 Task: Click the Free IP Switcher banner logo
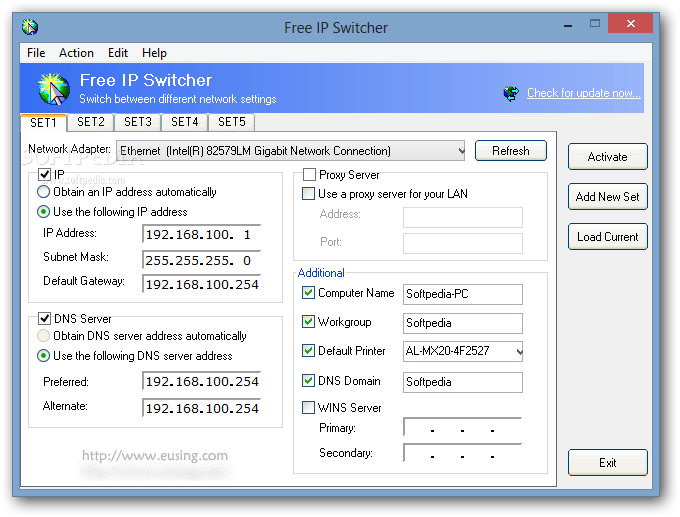[54, 89]
